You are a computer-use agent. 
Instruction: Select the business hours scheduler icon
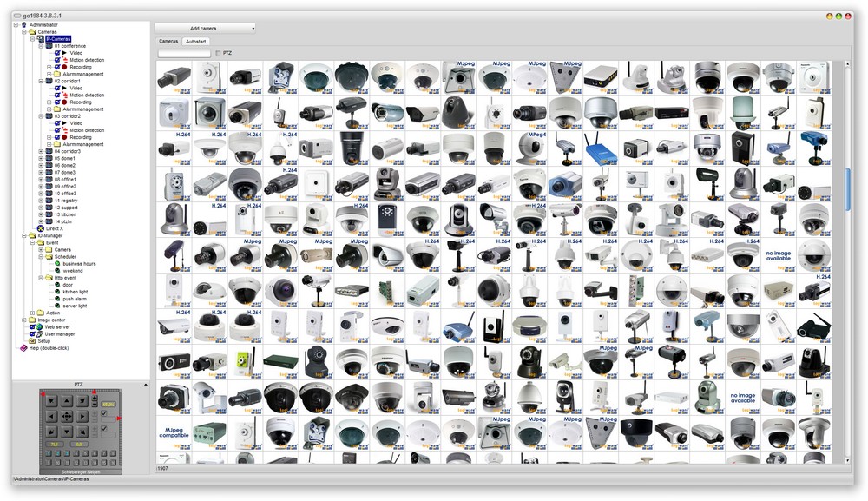tap(57, 263)
